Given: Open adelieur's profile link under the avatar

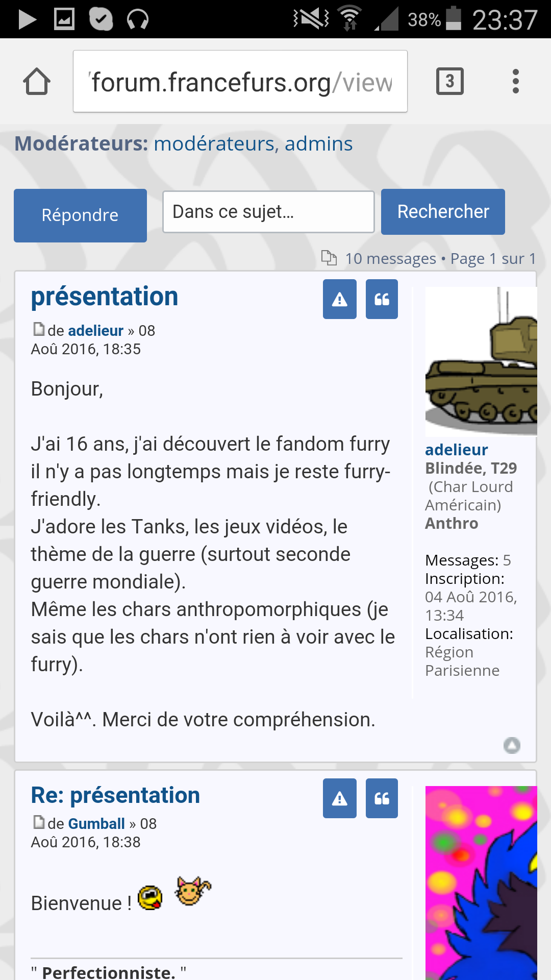Looking at the screenshot, I should click(x=456, y=450).
